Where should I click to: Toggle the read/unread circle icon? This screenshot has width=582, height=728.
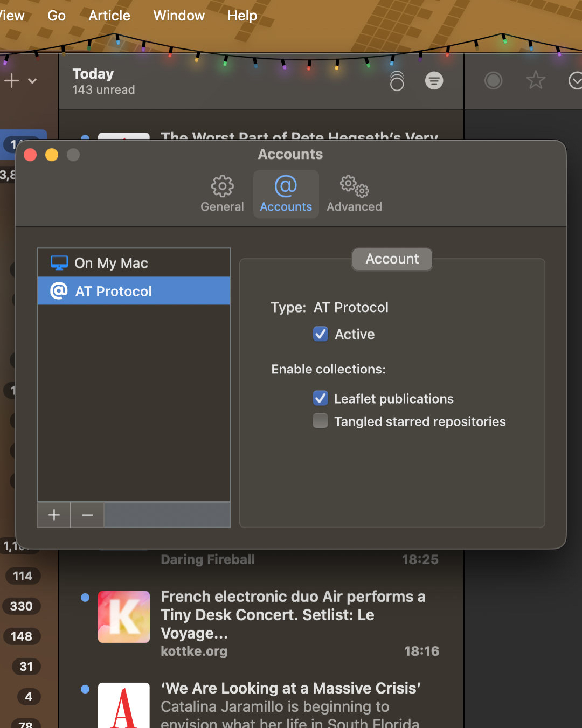click(x=493, y=81)
